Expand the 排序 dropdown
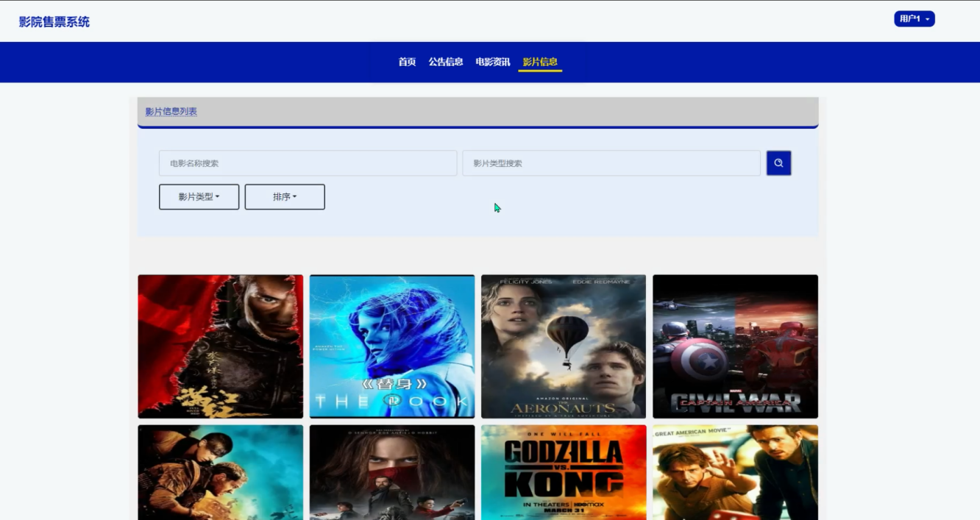Viewport: 980px width, 520px height. (x=285, y=197)
